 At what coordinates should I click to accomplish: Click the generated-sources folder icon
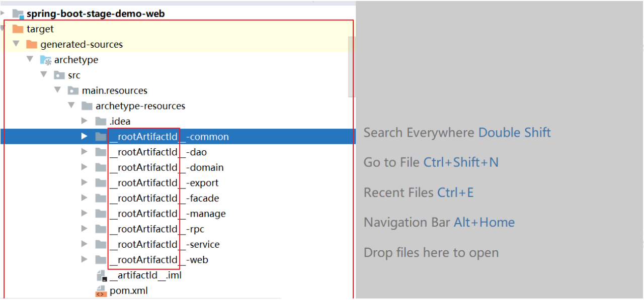[32, 44]
